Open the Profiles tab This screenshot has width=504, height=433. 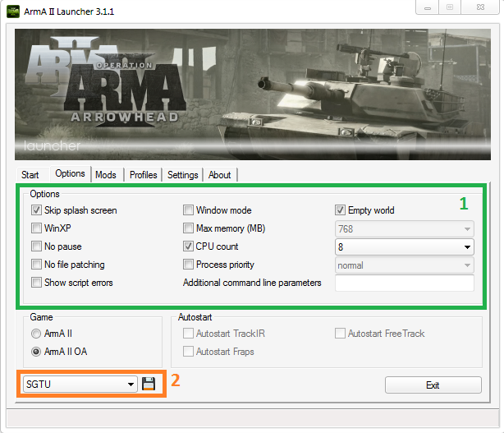[144, 175]
